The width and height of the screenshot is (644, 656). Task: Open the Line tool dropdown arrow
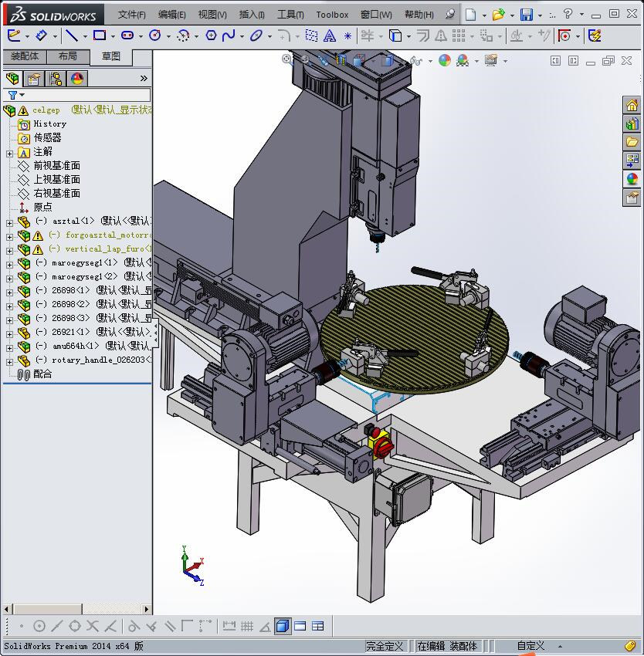pos(86,36)
